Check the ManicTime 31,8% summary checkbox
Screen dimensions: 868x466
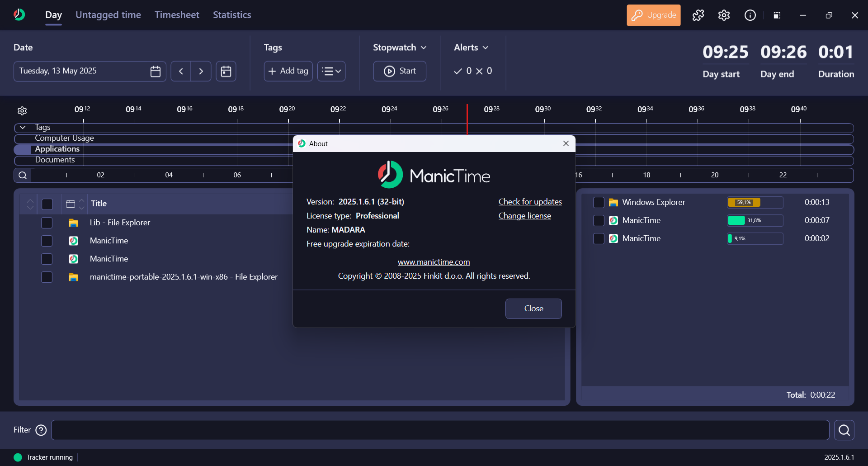coord(599,220)
